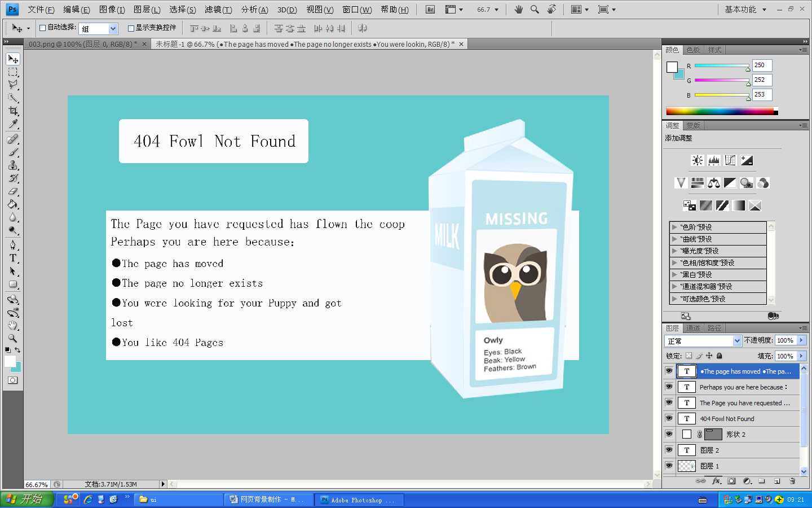Select the Paint Bucket tool
Image resolution: width=812 pixels, height=508 pixels.
[x=13, y=204]
